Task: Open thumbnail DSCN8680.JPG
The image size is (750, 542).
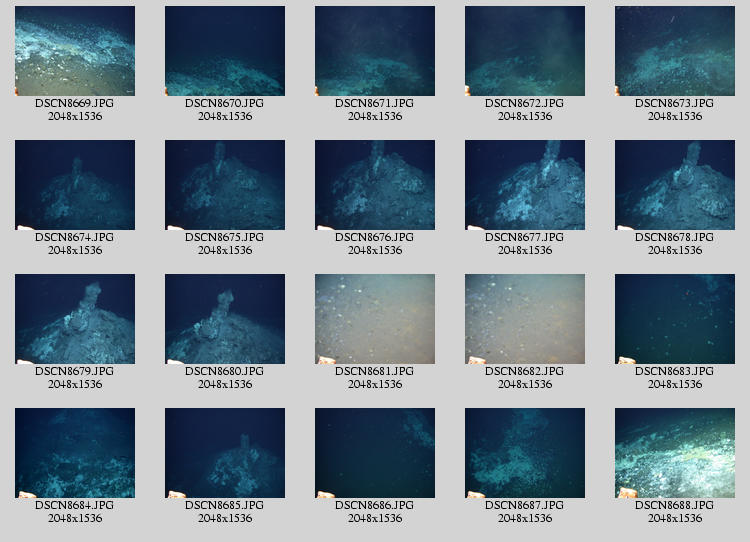Action: [225, 319]
